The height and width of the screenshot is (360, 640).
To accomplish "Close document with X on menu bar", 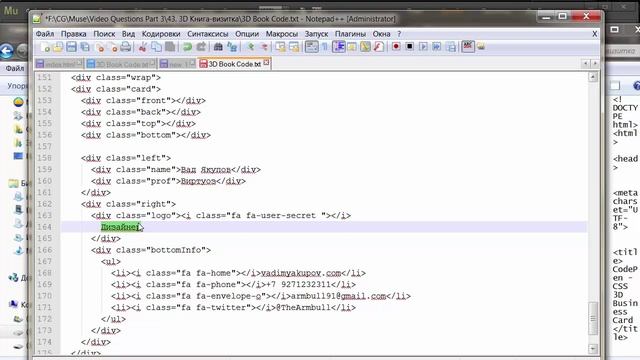I will click(595, 34).
